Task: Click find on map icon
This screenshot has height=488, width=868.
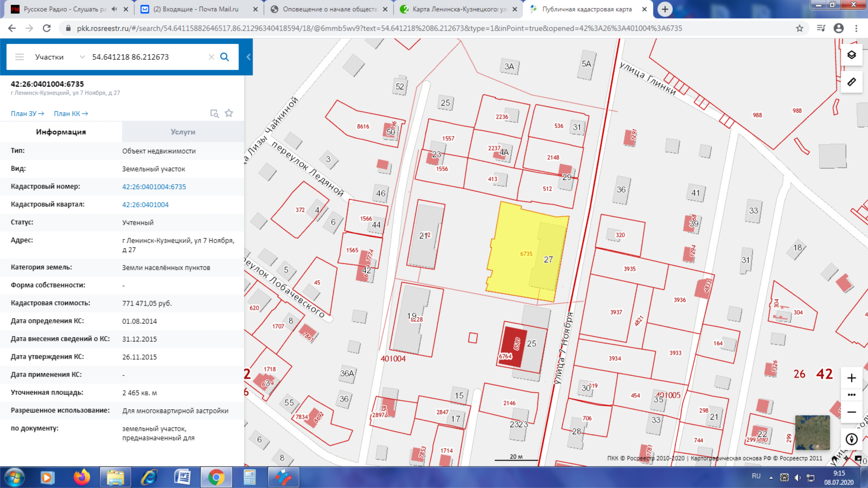Action: pos(214,114)
